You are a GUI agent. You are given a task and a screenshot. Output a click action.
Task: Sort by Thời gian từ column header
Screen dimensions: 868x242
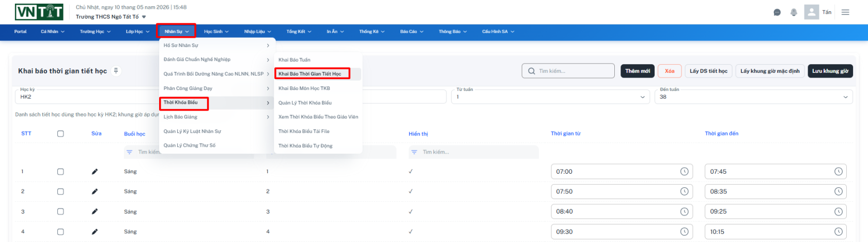pos(566,133)
